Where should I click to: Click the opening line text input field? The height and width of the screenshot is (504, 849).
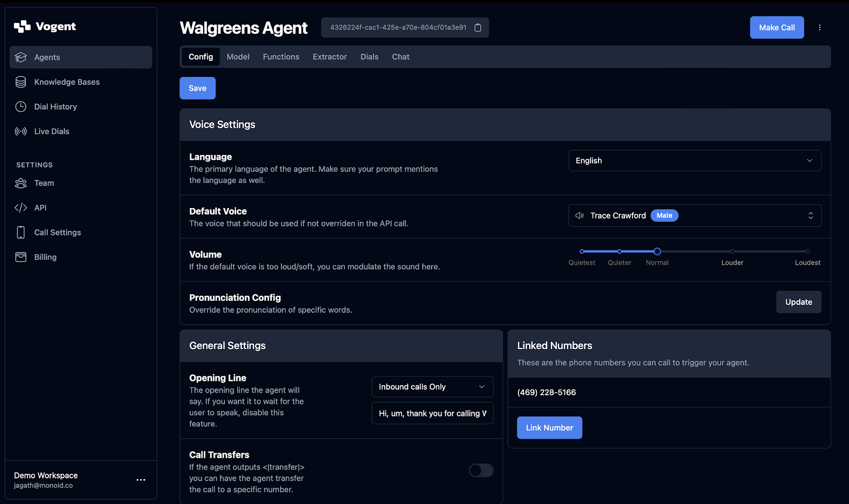tap(432, 413)
